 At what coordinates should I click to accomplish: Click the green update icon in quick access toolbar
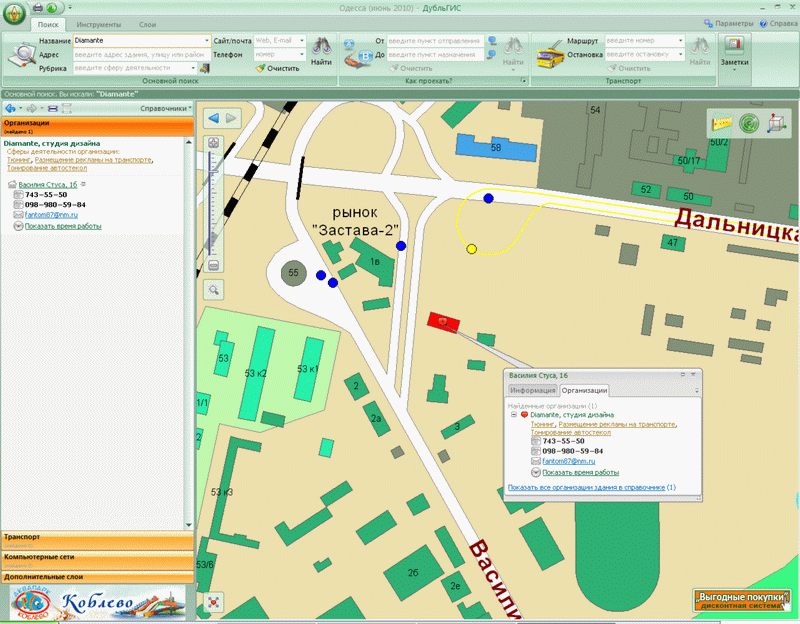click(52, 8)
